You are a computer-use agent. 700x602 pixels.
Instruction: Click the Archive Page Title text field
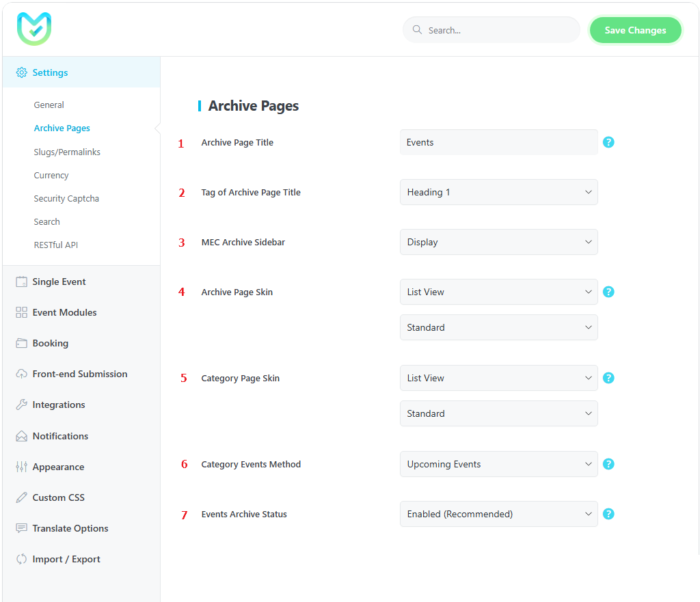point(498,142)
